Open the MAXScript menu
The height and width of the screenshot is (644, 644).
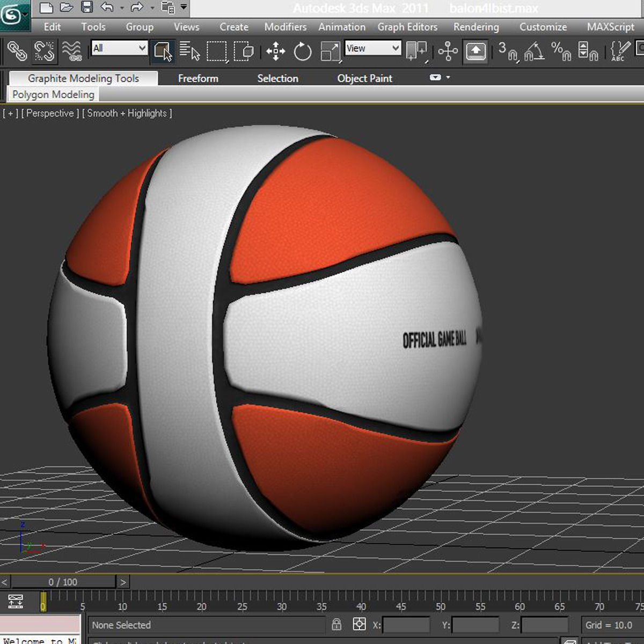[x=610, y=27]
